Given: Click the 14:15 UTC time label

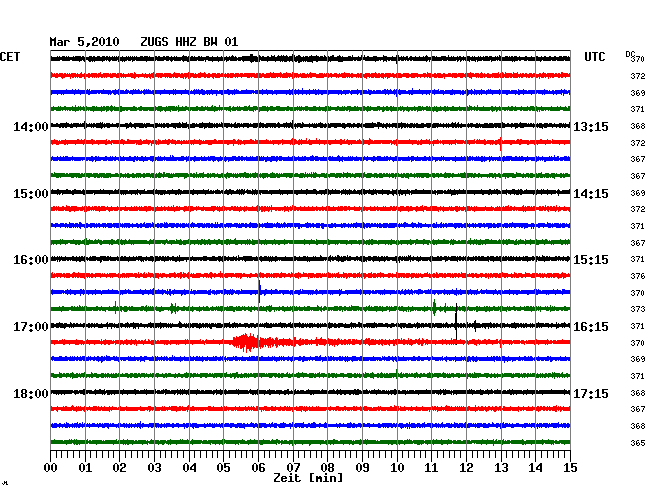Looking at the screenshot, I should point(591,194).
